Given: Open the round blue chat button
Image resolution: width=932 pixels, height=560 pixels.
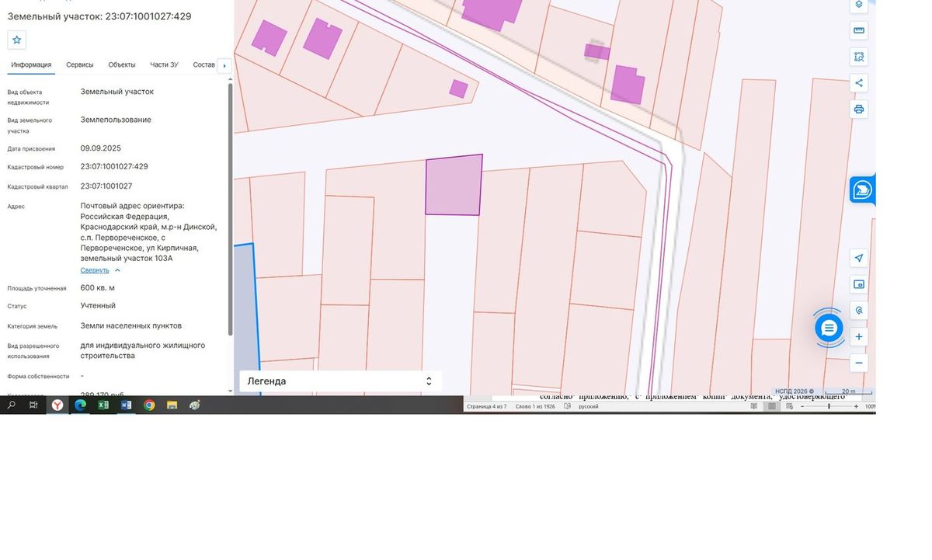Looking at the screenshot, I should [x=829, y=328].
